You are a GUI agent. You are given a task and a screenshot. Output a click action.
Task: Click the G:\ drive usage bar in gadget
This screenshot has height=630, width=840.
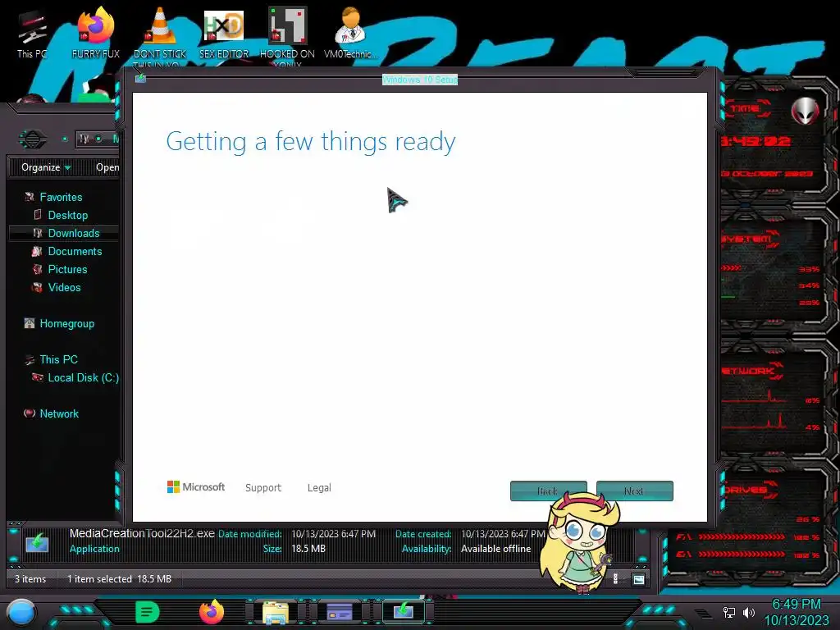pos(742,555)
